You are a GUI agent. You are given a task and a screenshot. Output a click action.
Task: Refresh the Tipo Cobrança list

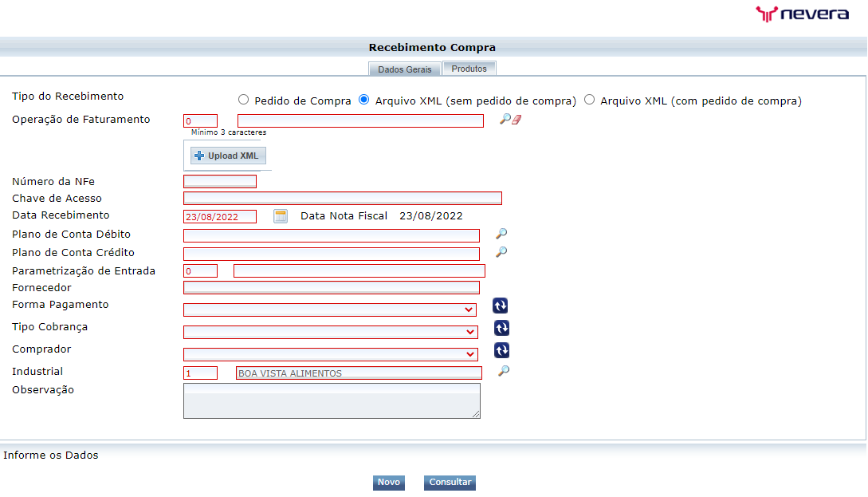501,328
